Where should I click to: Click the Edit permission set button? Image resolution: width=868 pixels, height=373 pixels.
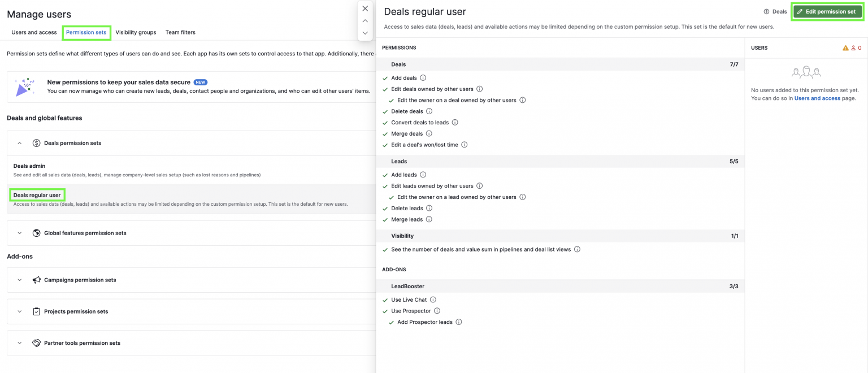827,11
